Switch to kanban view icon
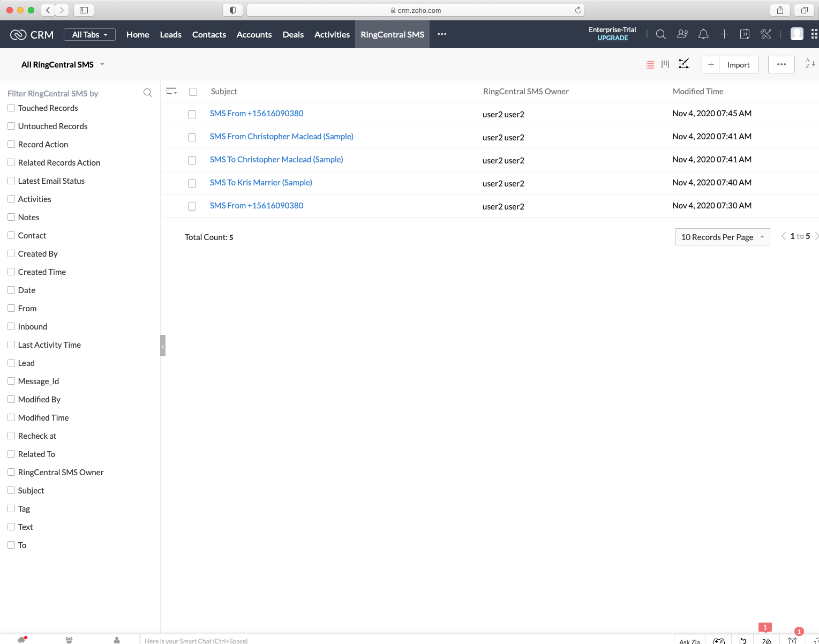 [665, 64]
